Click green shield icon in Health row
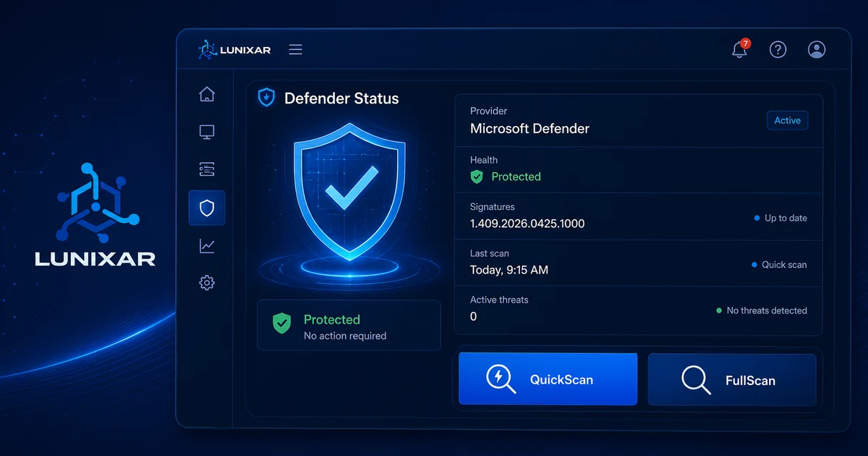This screenshot has height=456, width=868. click(477, 177)
